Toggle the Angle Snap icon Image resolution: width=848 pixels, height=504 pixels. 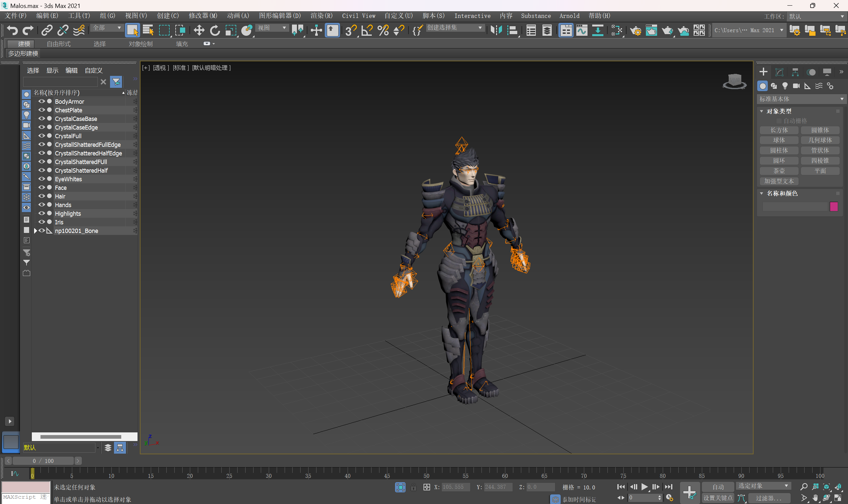(367, 30)
